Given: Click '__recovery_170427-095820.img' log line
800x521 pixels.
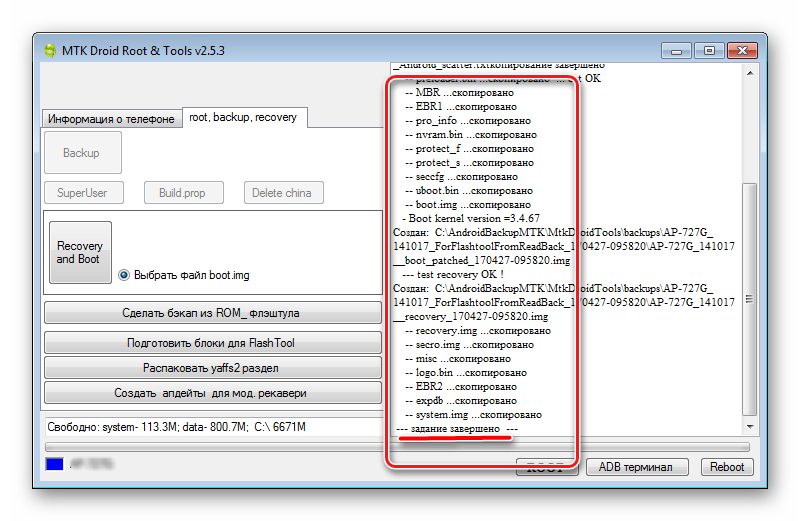Looking at the screenshot, I should (x=470, y=317).
